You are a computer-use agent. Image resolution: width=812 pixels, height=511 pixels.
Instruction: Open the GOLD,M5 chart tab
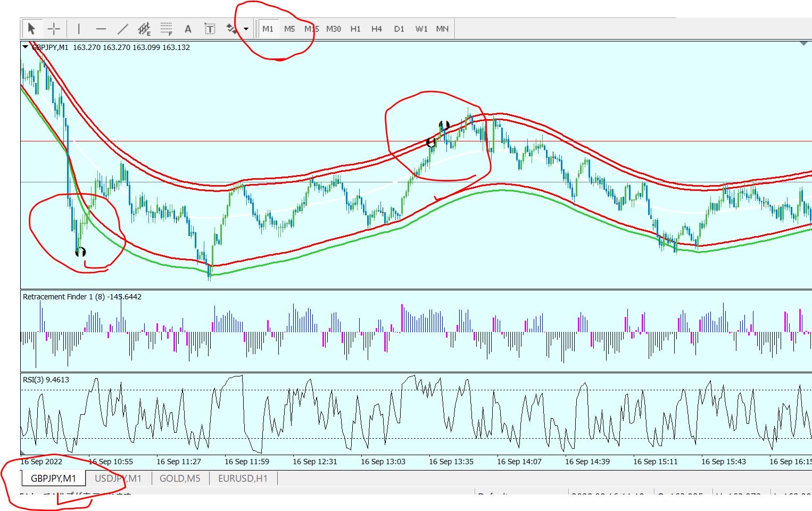pyautogui.click(x=180, y=479)
